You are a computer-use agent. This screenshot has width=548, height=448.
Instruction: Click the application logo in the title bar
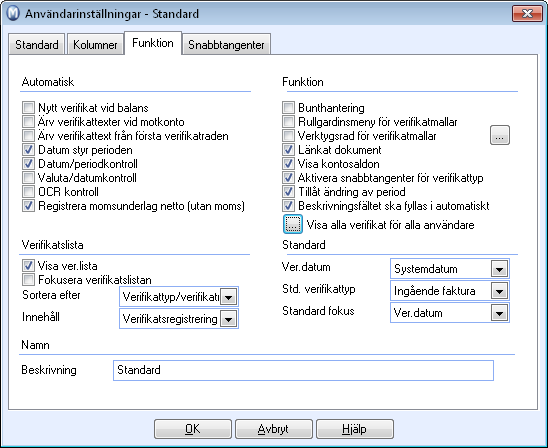(13, 14)
